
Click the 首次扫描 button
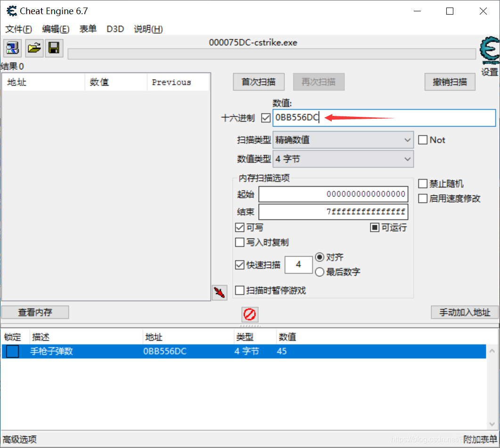(259, 82)
